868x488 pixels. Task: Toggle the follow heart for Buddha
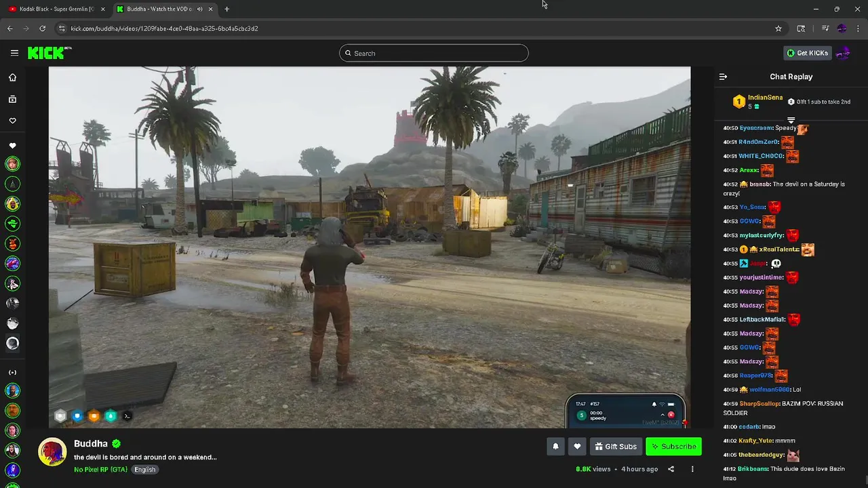pos(577,446)
